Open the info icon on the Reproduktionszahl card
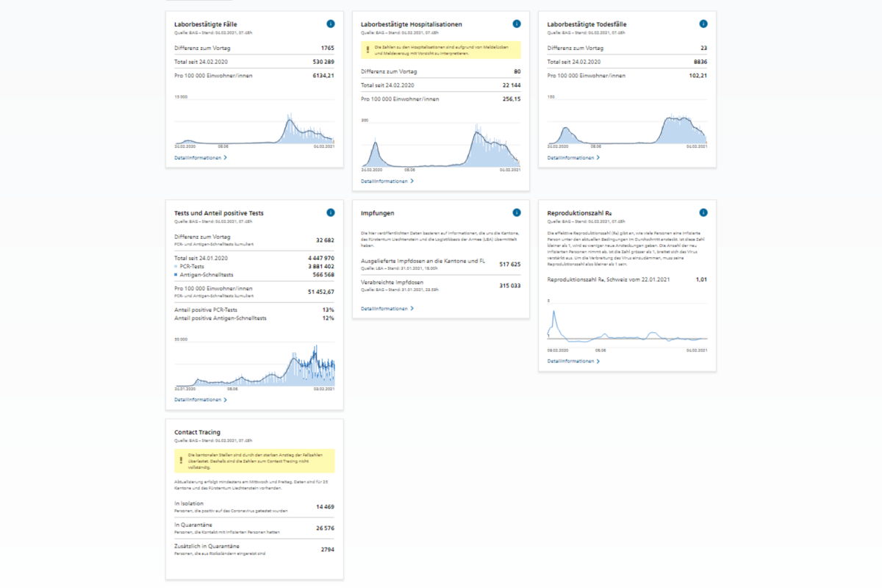 (x=703, y=212)
